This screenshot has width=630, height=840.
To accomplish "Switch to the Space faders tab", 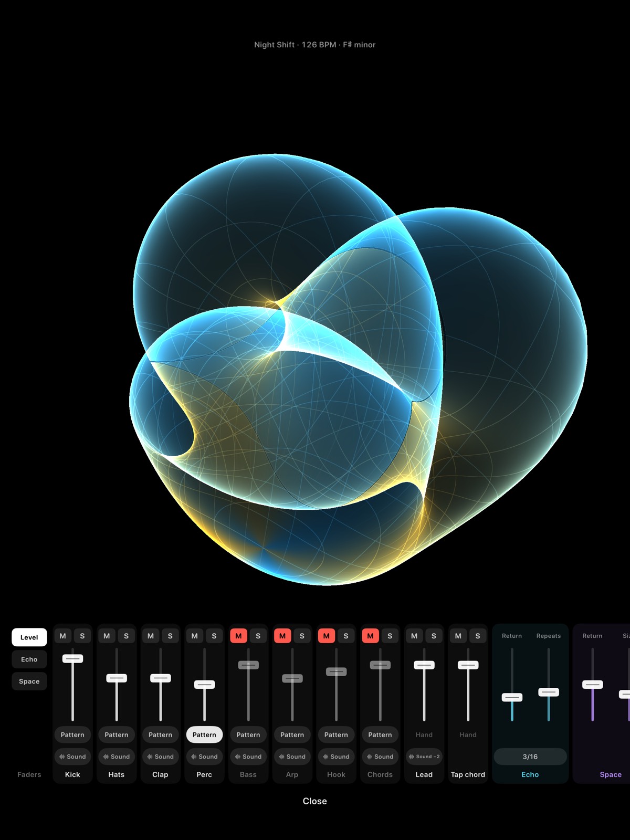I will pyautogui.click(x=29, y=681).
